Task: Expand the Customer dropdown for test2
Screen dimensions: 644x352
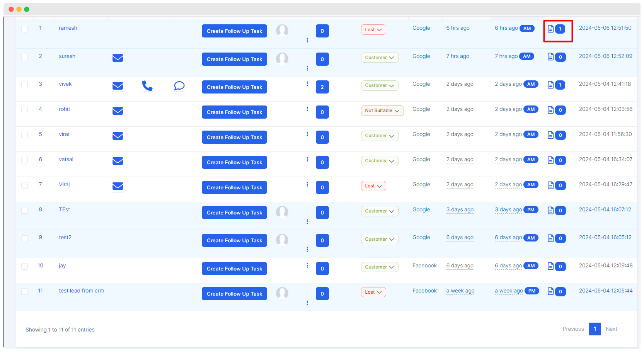Action: click(x=380, y=239)
